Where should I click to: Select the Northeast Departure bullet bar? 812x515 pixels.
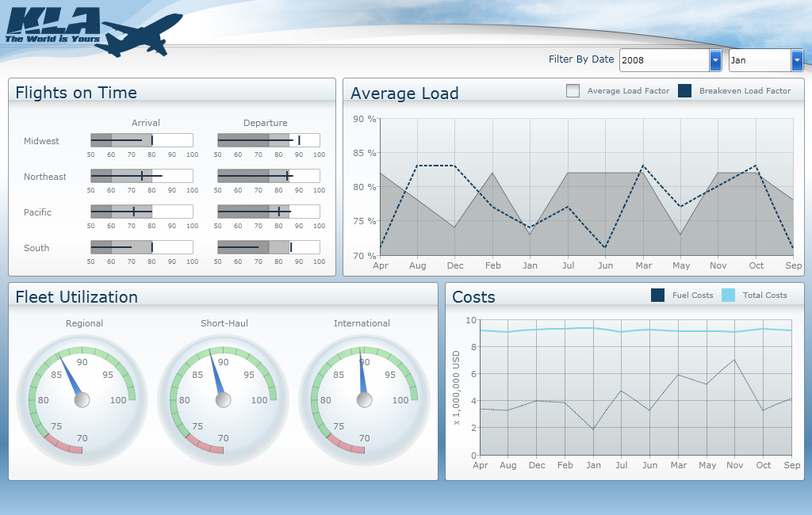coord(268,176)
